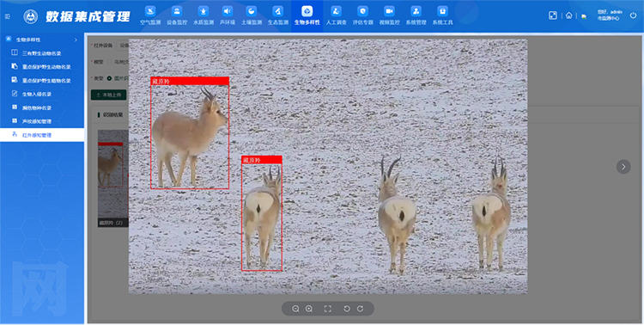Collapse the sidebar with hamburger icon
Image resolution: width=644 pixels, height=325 pixels.
[8, 16]
